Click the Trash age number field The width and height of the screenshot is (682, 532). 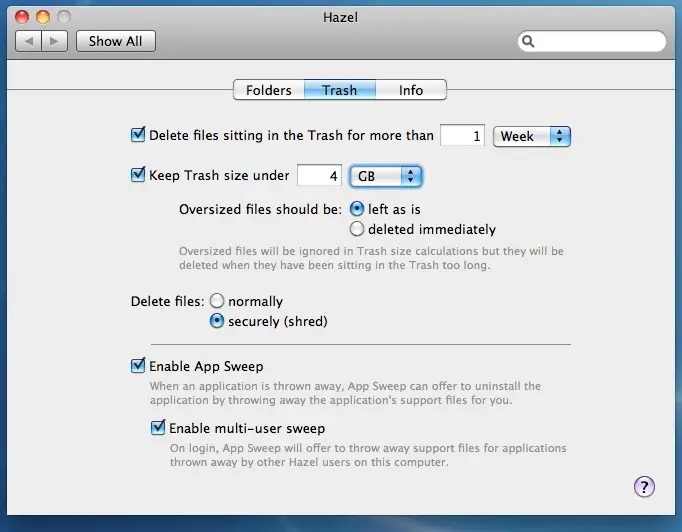(x=462, y=136)
